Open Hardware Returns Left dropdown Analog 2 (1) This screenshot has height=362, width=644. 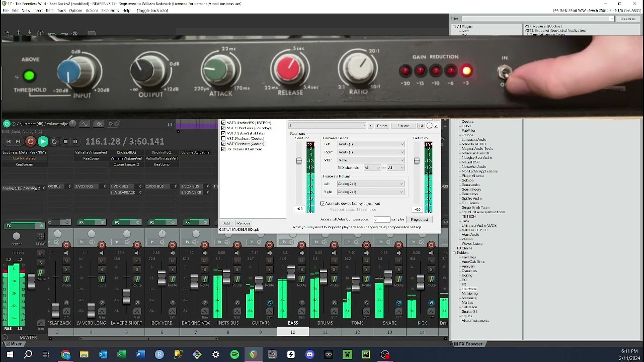370,184
